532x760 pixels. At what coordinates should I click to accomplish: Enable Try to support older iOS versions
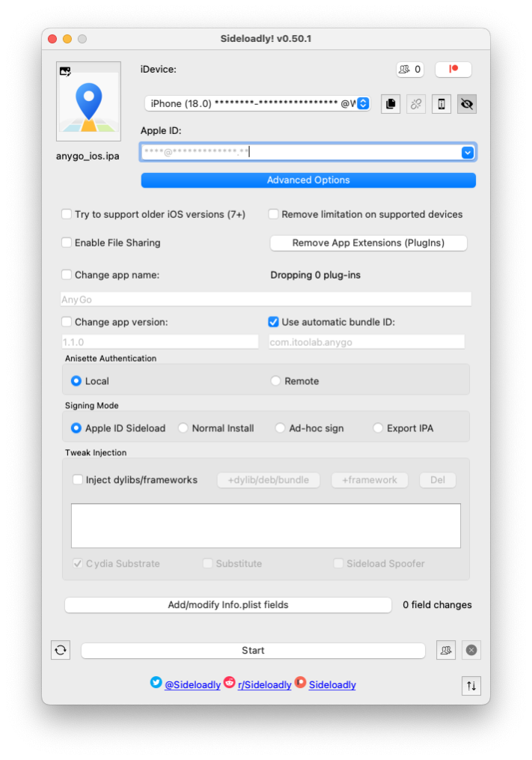67,213
